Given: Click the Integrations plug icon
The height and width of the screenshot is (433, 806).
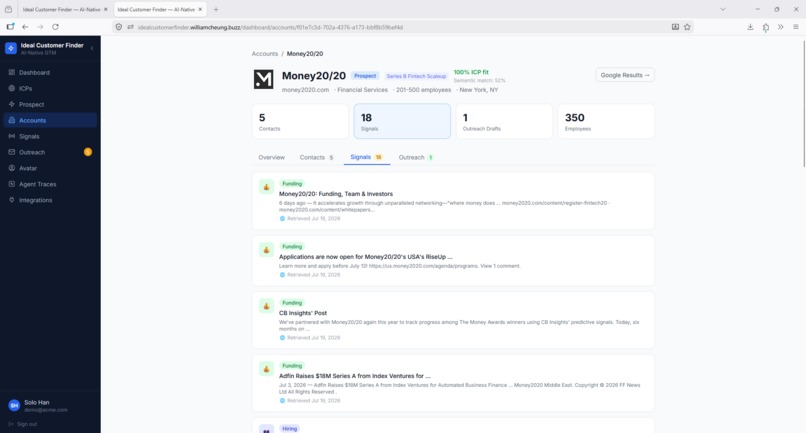Looking at the screenshot, I should pyautogui.click(x=12, y=200).
